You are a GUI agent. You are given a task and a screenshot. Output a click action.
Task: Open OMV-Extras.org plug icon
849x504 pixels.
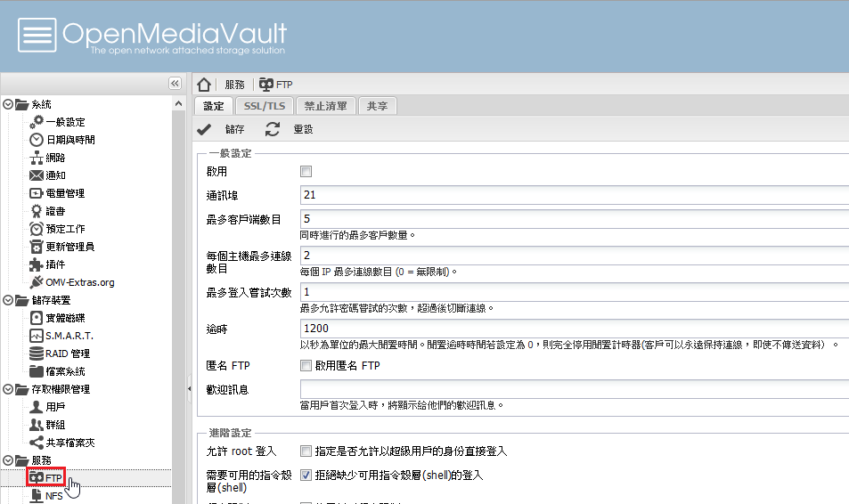click(x=37, y=282)
